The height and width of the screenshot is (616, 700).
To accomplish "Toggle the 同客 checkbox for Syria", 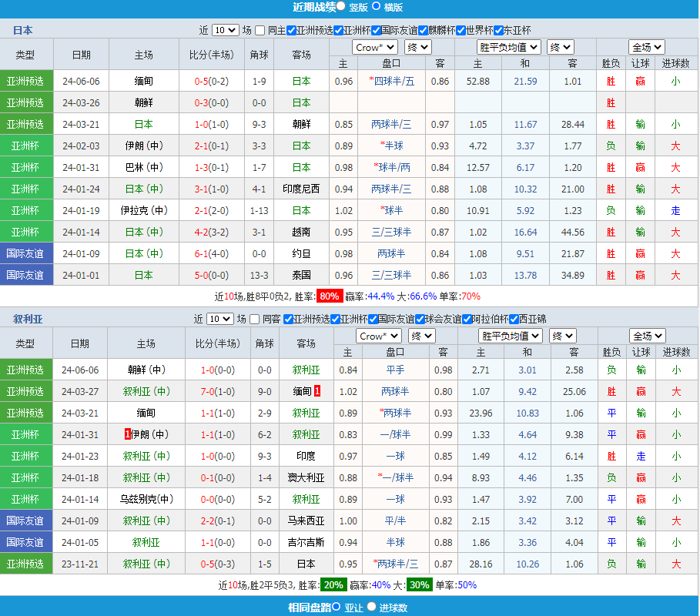I will point(255,319).
